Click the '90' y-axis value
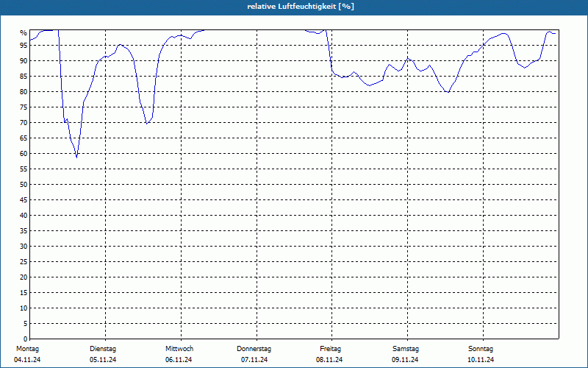The width and height of the screenshot is (588, 368). tap(24, 61)
